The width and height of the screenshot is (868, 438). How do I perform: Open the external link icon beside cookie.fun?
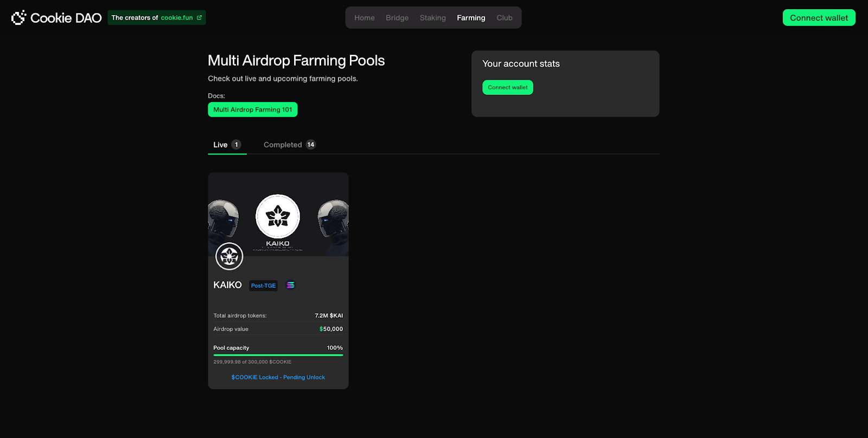click(199, 18)
